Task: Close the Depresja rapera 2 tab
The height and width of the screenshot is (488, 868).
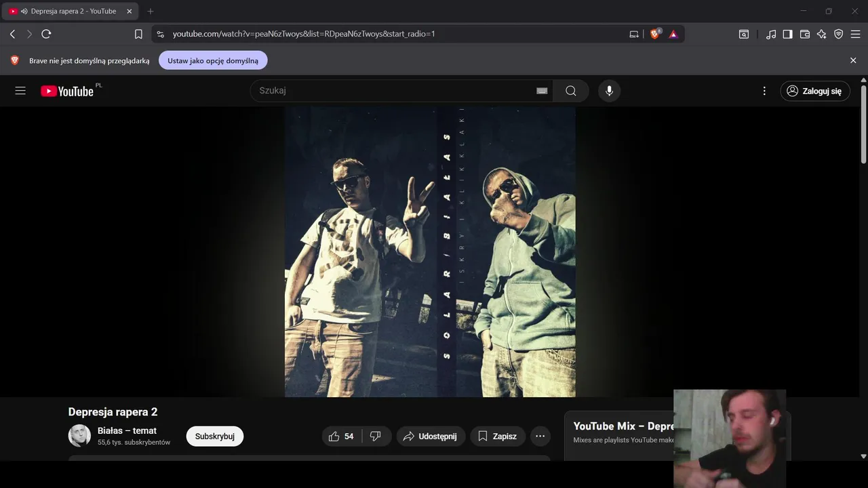Action: [x=130, y=11]
